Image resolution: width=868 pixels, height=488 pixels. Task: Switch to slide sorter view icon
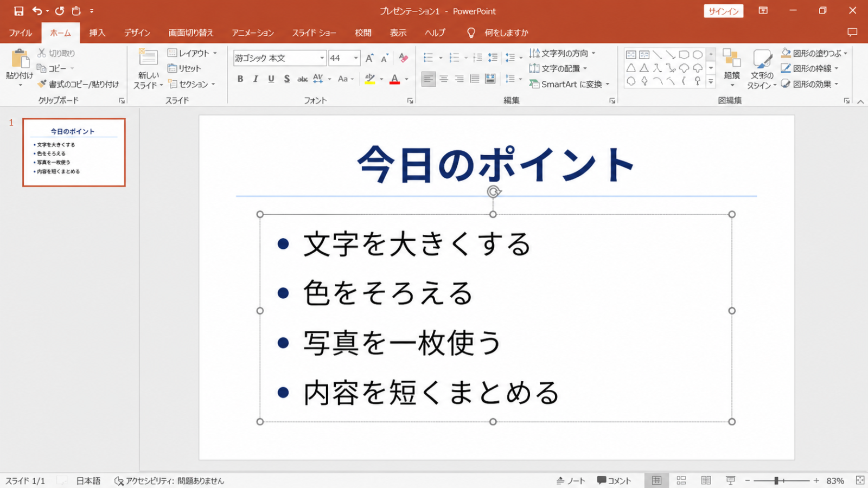pos(681,480)
